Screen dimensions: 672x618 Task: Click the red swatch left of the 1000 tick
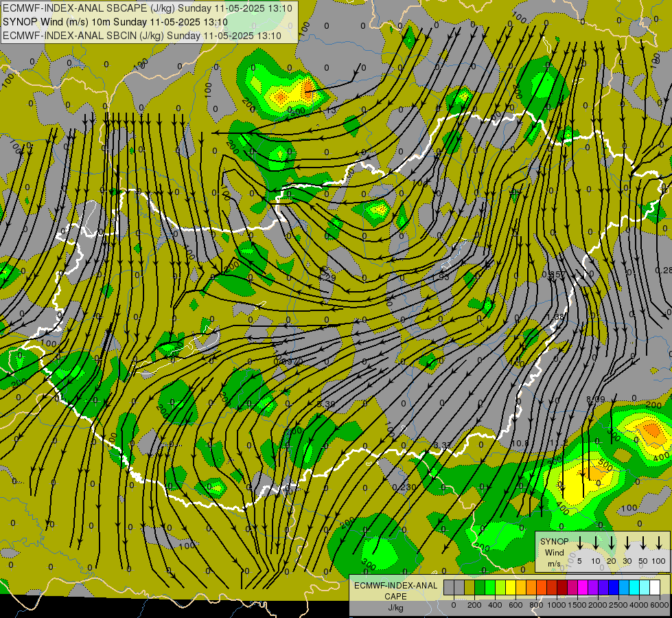click(553, 587)
